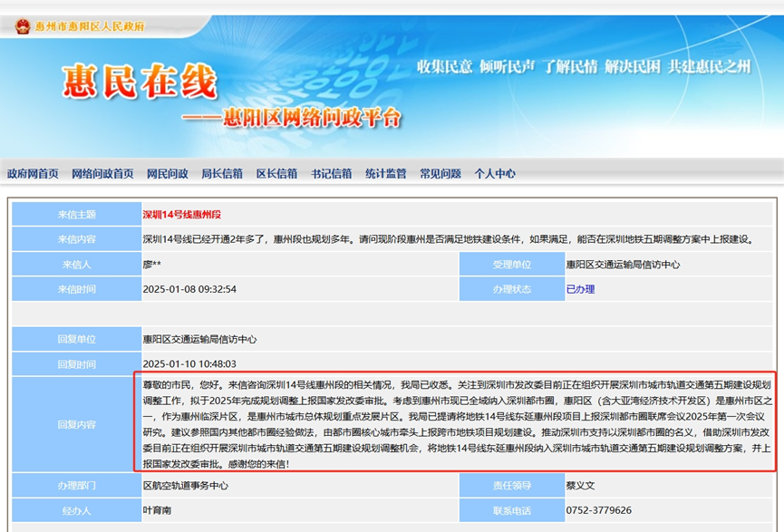784x532 pixels.
Task: Click the letter content about 深圳14号线已经开通2年多了
Action: click(449, 239)
